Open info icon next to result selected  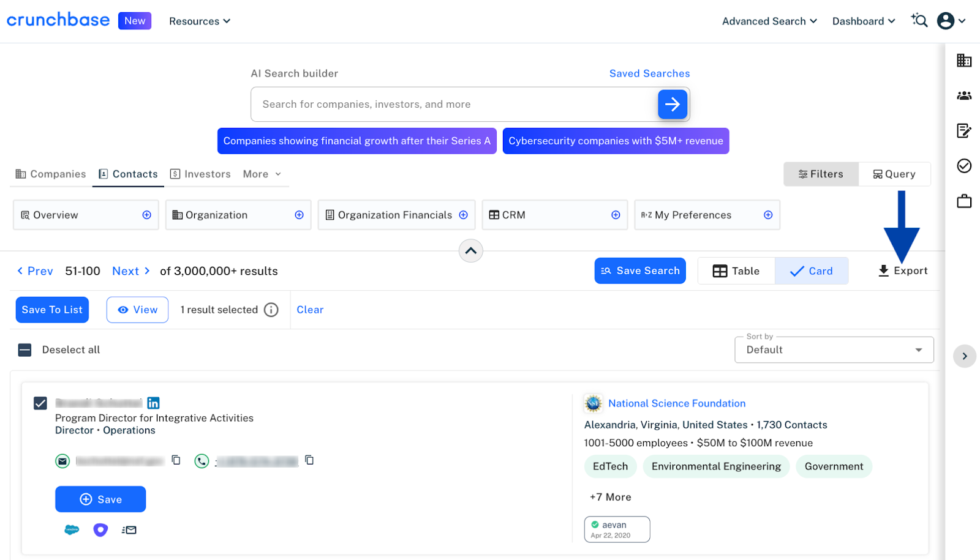pyautogui.click(x=271, y=310)
